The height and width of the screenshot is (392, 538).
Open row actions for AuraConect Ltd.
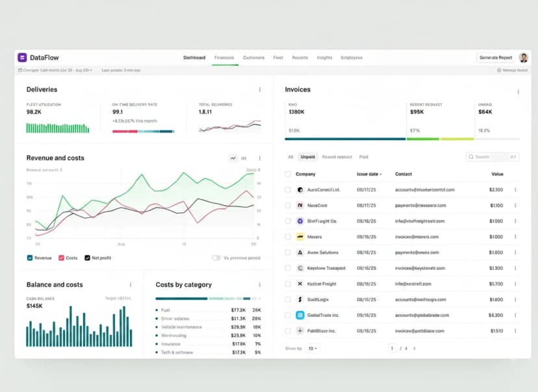[515, 190]
